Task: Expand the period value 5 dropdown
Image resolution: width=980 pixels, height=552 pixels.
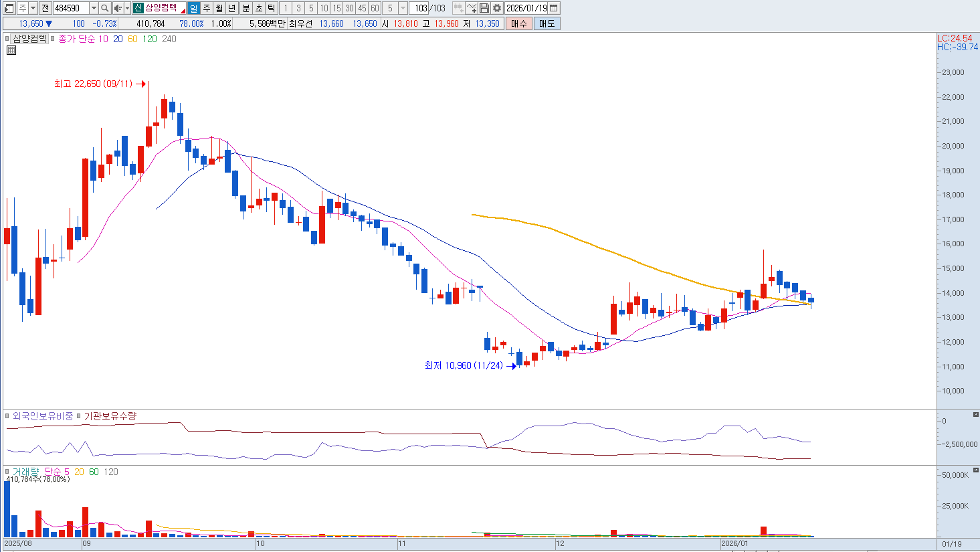Action: click(403, 8)
